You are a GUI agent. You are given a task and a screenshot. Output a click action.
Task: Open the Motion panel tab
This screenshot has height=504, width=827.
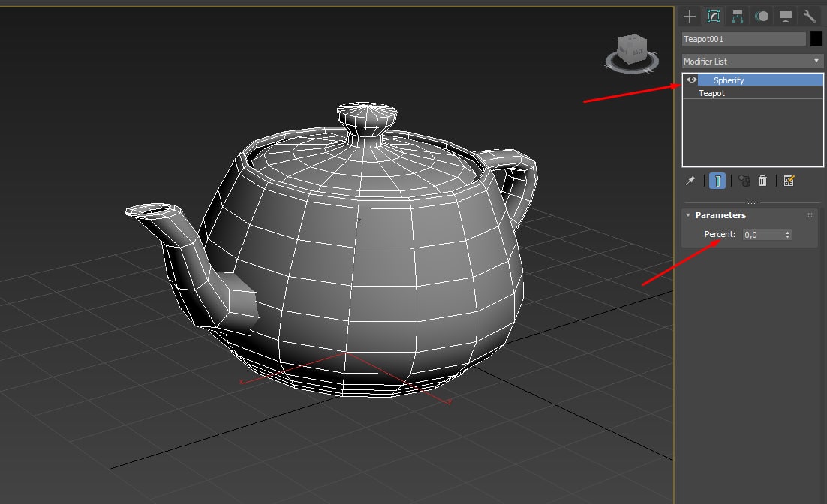[x=762, y=16]
